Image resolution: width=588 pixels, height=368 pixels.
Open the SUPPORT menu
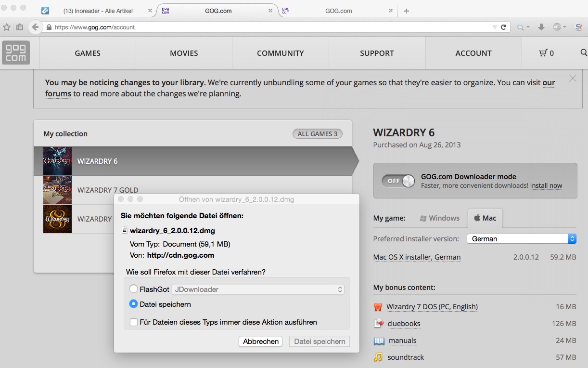(x=377, y=53)
